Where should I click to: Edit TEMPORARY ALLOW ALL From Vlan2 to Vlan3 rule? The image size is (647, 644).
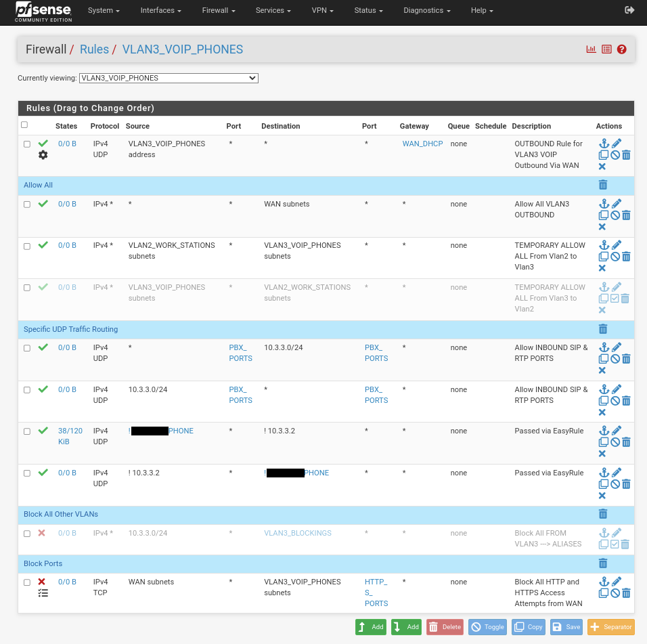click(x=617, y=245)
